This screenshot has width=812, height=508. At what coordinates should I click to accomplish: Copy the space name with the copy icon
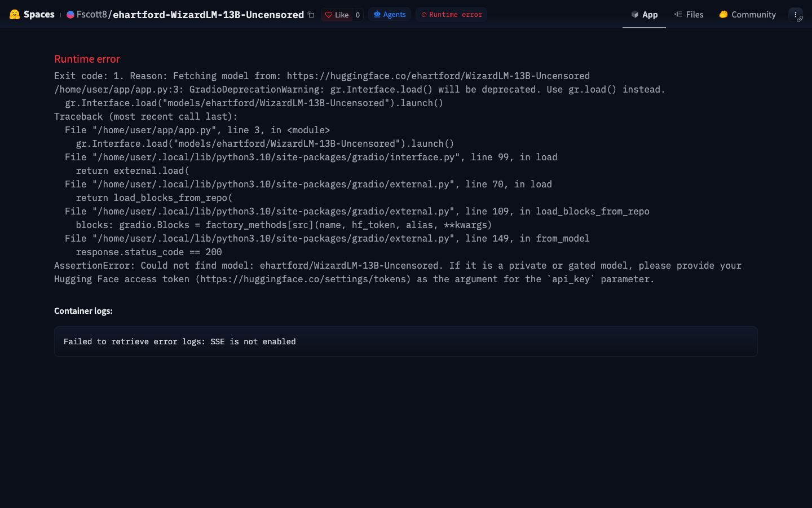[x=311, y=15]
